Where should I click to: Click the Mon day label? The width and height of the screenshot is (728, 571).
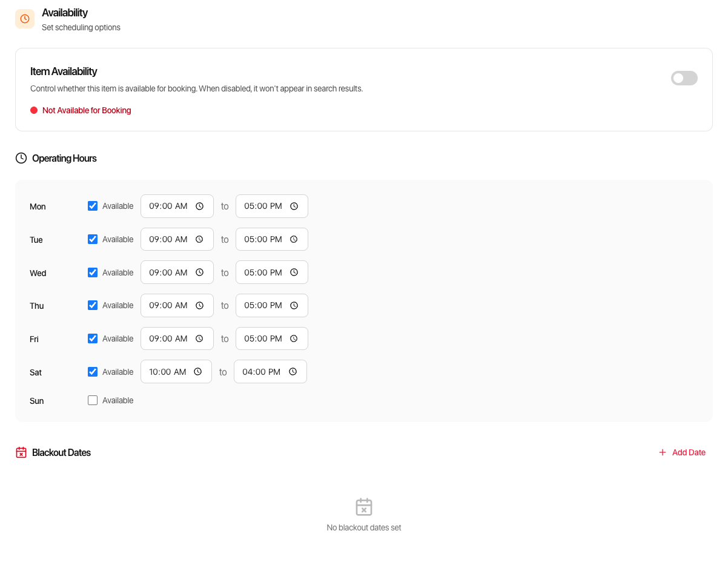38,206
